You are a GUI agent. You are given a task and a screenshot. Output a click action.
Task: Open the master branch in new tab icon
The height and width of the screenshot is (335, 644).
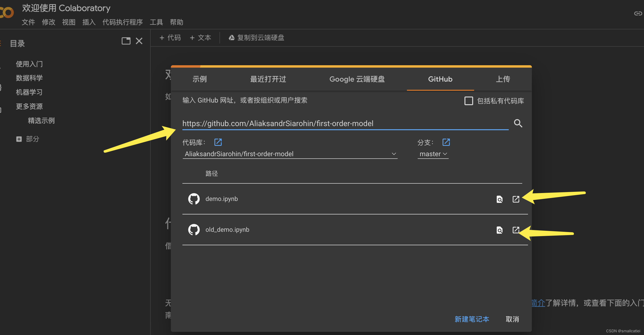click(x=446, y=142)
